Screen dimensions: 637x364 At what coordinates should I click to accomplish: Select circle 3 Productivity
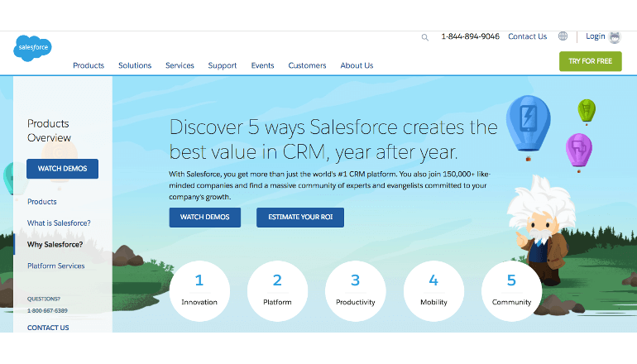pyautogui.click(x=356, y=291)
